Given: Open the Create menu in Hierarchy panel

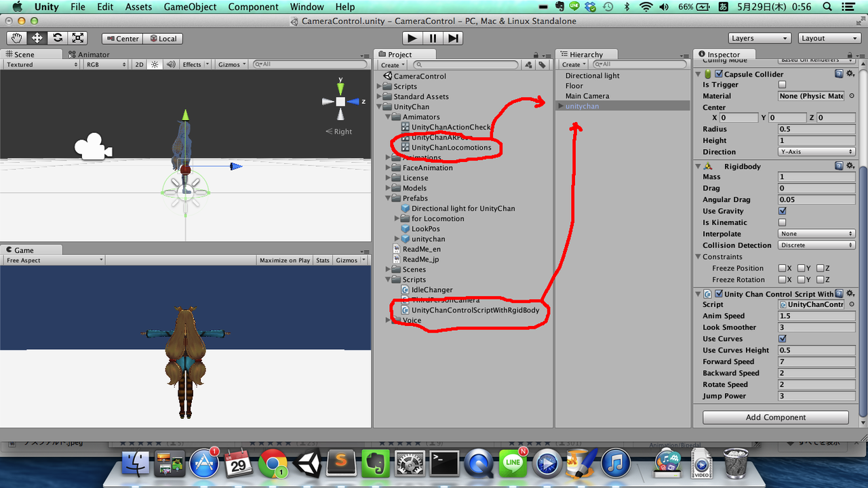Looking at the screenshot, I should coord(574,65).
